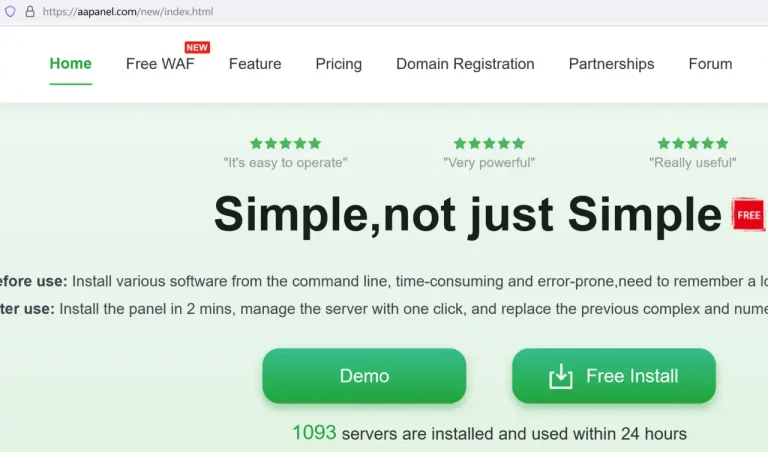
Task: Select Pricing in the top navigation
Action: 339,64
